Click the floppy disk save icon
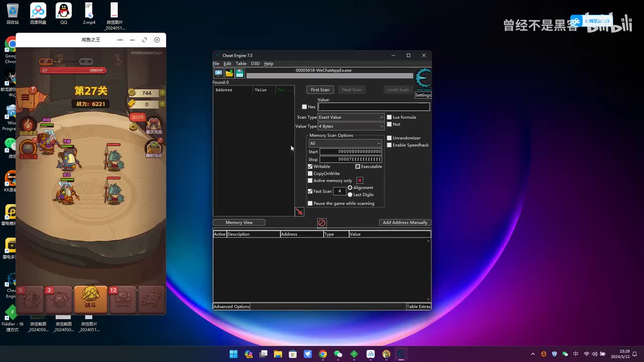This screenshot has width=644, height=362. coord(239,73)
